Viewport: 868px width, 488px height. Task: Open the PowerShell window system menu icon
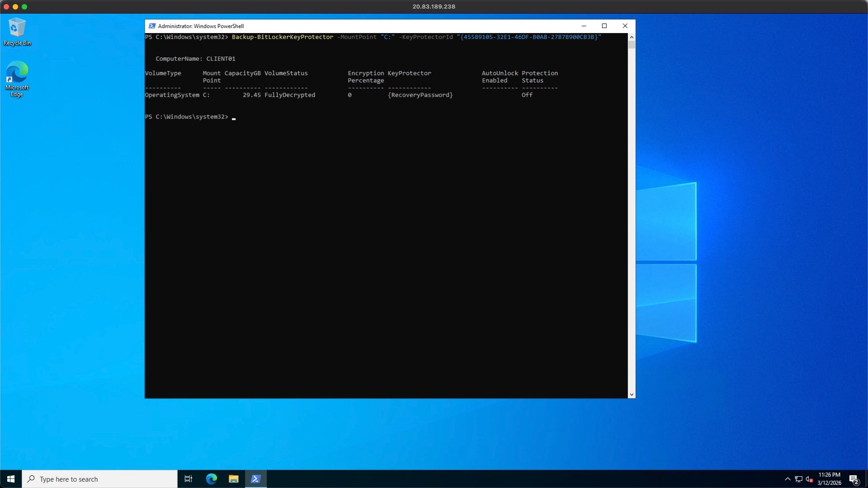[152, 26]
